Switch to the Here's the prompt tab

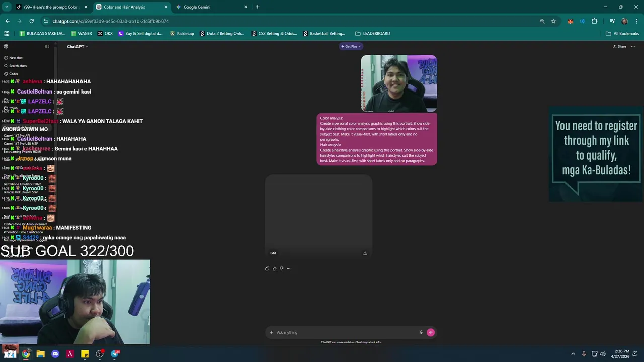[50, 7]
